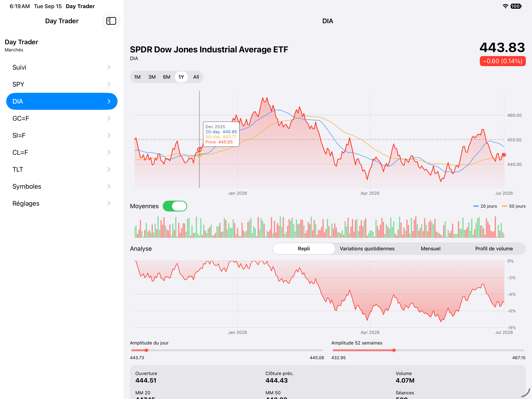The image size is (532, 399).
Task: Click the 443.83 current price
Action: click(502, 47)
